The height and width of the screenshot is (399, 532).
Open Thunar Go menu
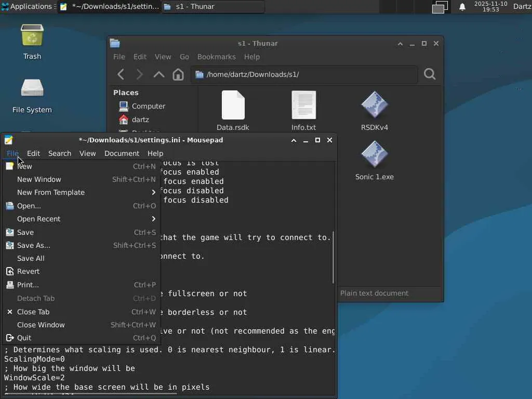[184, 57]
